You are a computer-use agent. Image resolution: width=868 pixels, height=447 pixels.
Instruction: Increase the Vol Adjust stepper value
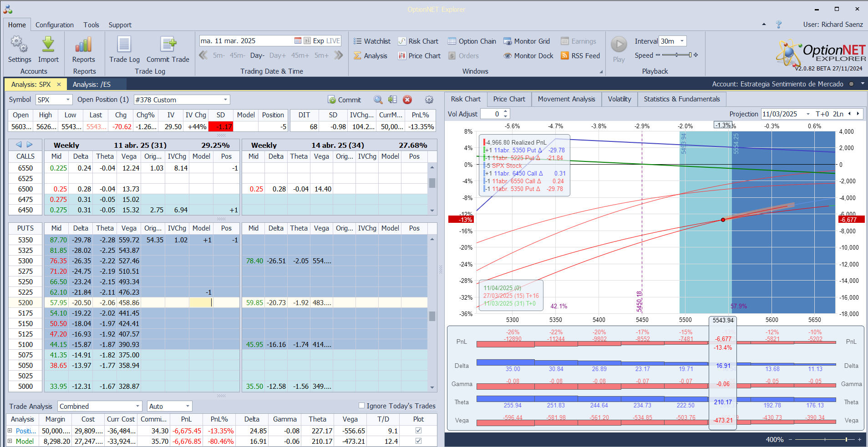(506, 111)
